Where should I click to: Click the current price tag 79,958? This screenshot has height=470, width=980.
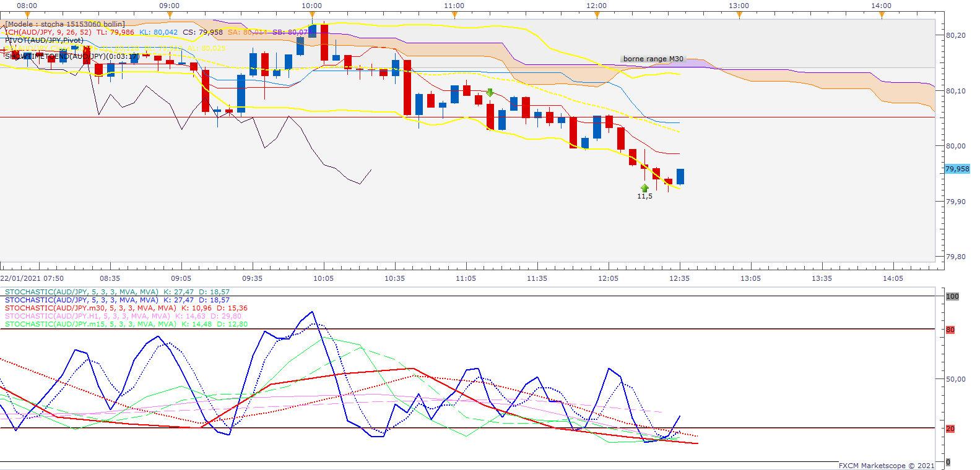click(x=957, y=169)
